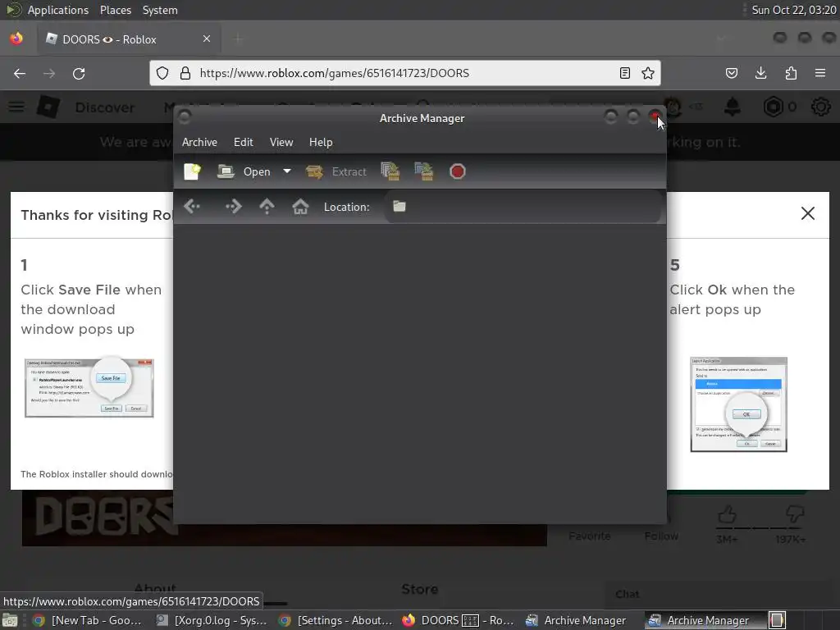Close the DOORS Roblox browser tab
The height and width of the screenshot is (630, 840).
pos(207,39)
